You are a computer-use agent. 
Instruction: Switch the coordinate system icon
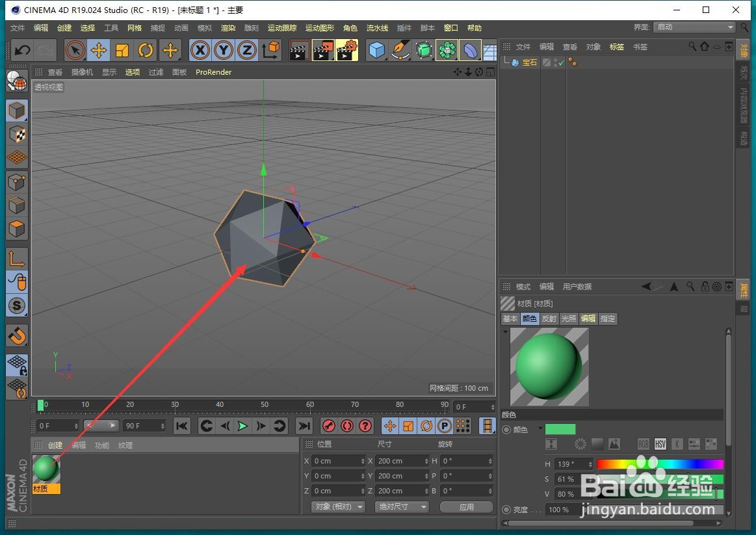(270, 50)
